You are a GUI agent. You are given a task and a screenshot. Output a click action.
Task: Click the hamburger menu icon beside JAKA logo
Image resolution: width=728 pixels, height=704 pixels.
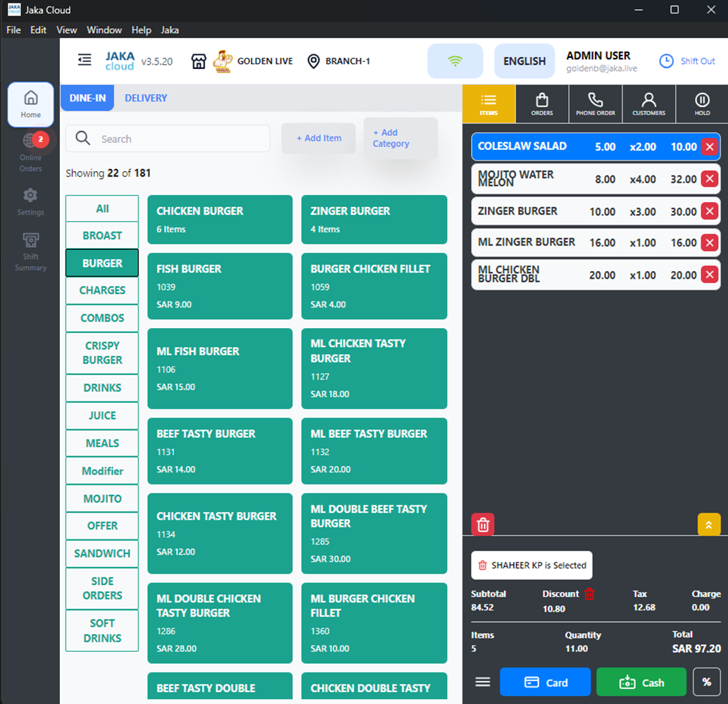[x=84, y=61]
